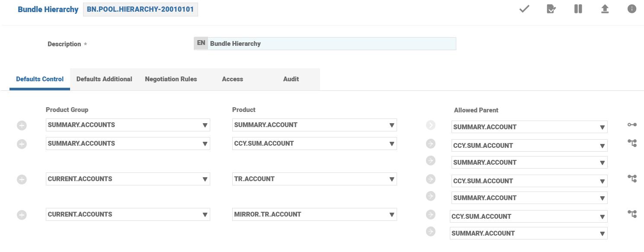Switch to the Defaults Additional tab

(104, 79)
